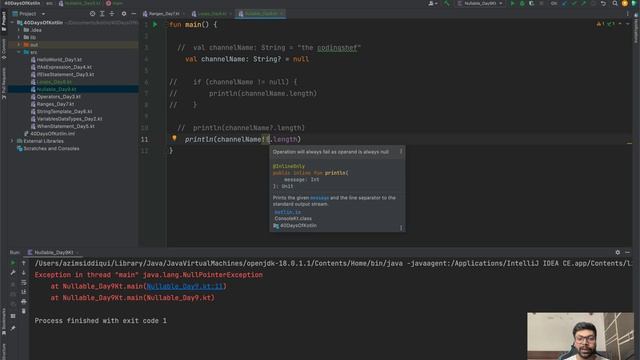Collapse the src folder

(19, 52)
